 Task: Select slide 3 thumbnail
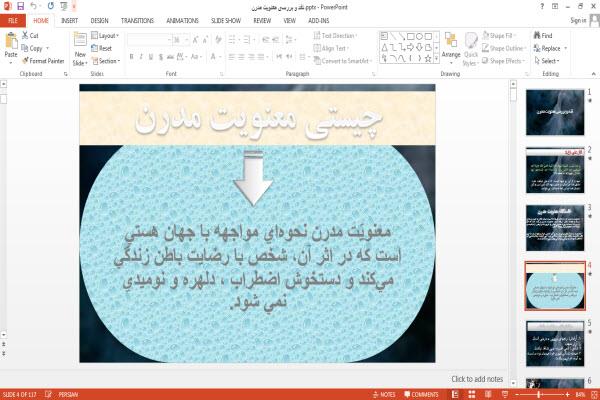[555, 228]
